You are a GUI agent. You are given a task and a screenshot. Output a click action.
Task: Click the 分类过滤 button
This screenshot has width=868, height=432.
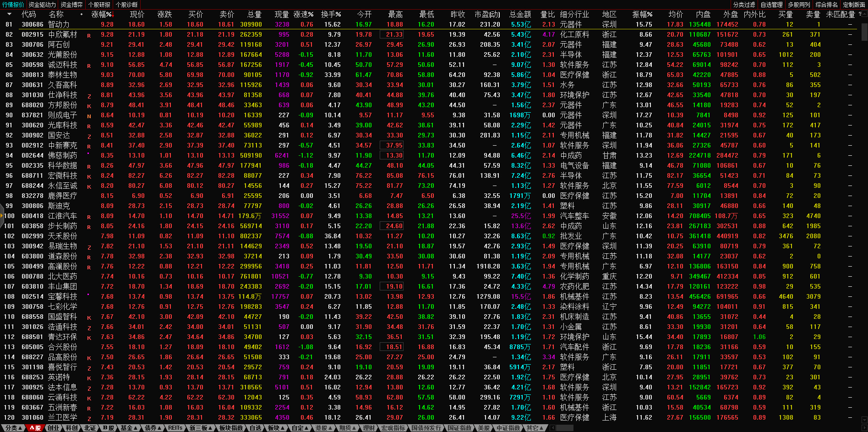coord(744,5)
